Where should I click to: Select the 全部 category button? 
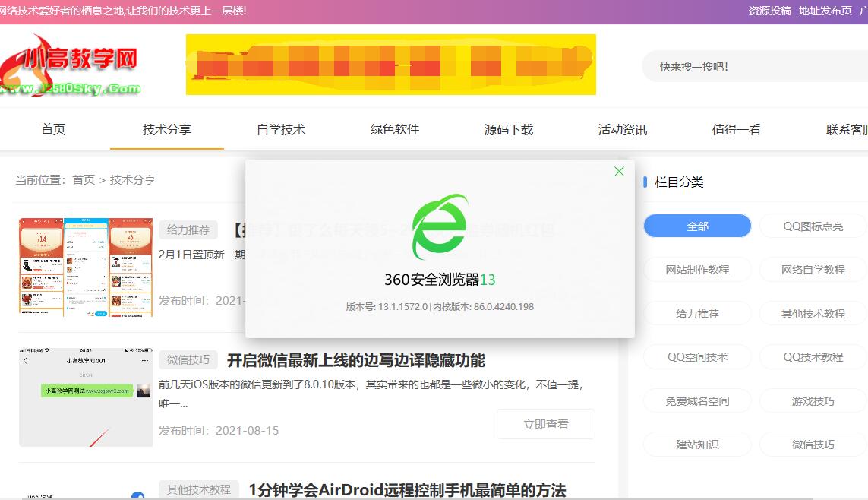[x=697, y=226]
